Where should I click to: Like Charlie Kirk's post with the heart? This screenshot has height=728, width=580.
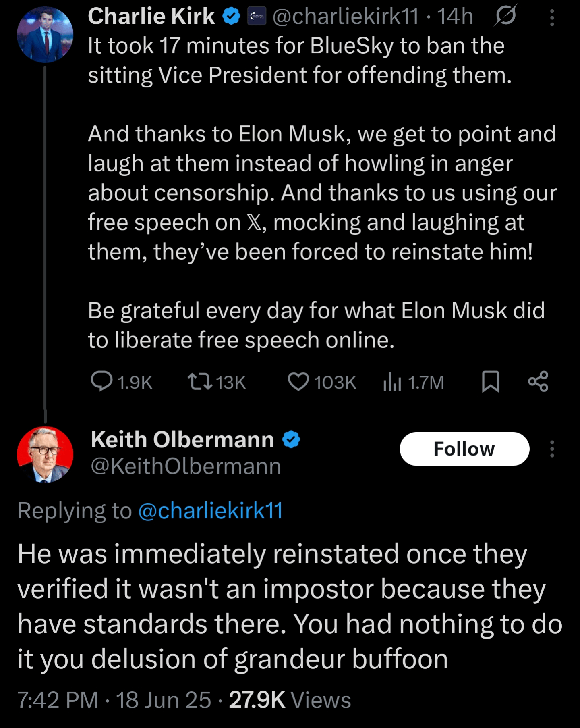click(298, 381)
